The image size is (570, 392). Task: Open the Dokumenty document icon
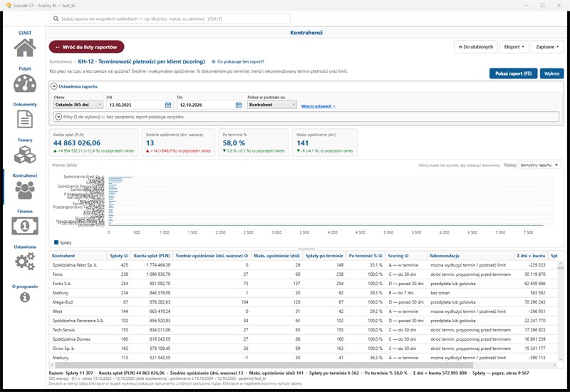pos(25,119)
